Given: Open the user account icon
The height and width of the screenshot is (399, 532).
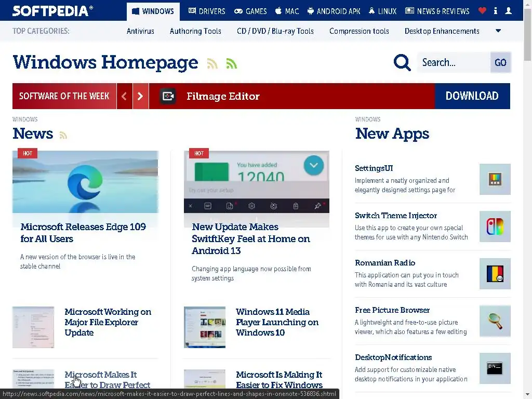Looking at the screenshot, I should (508, 11).
